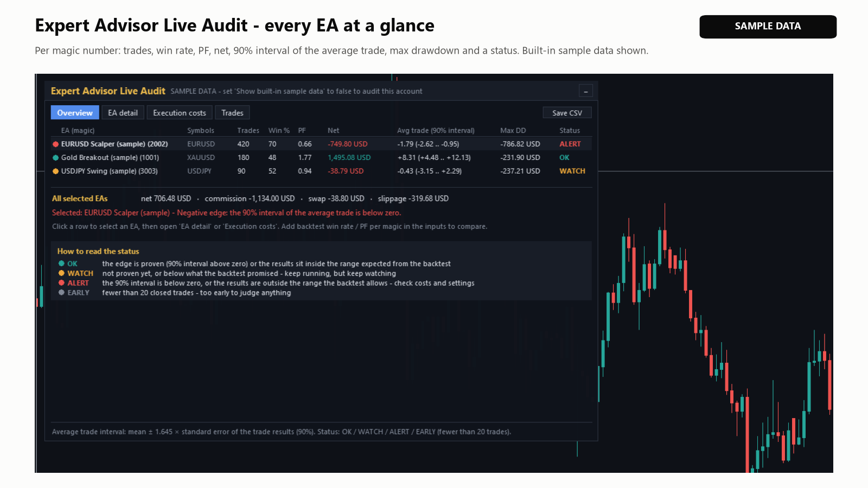This screenshot has height=488, width=868.
Task: Click the How to read the status heading
Action: (98, 251)
